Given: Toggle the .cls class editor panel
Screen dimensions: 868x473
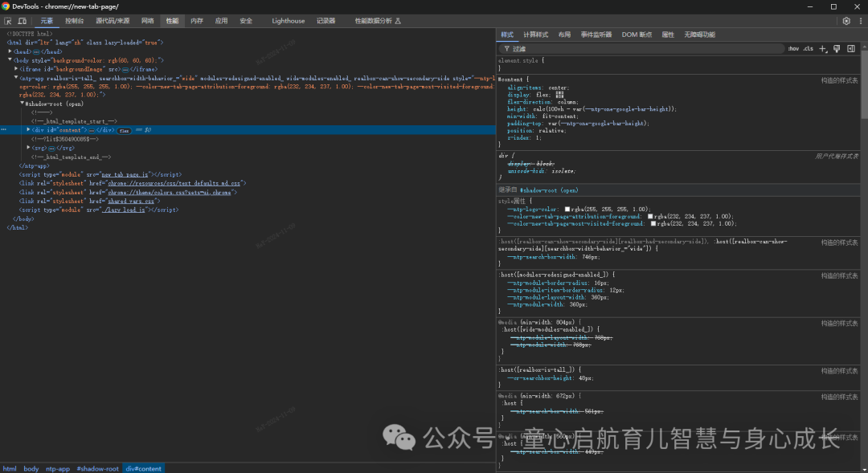Looking at the screenshot, I should click(809, 49).
